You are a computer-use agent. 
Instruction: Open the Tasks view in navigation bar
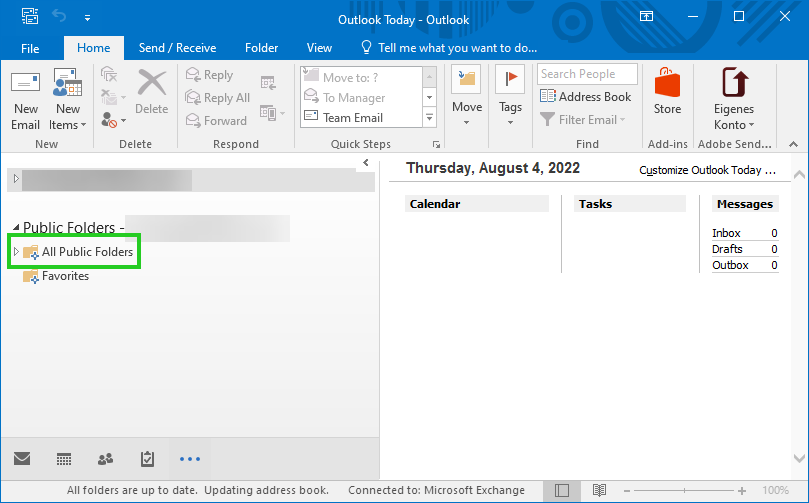[x=148, y=459]
